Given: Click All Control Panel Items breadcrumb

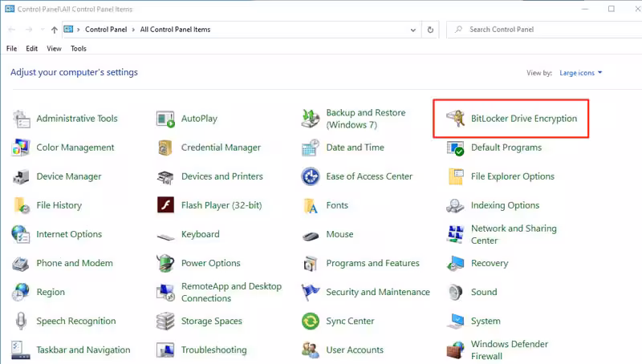Looking at the screenshot, I should click(x=175, y=30).
